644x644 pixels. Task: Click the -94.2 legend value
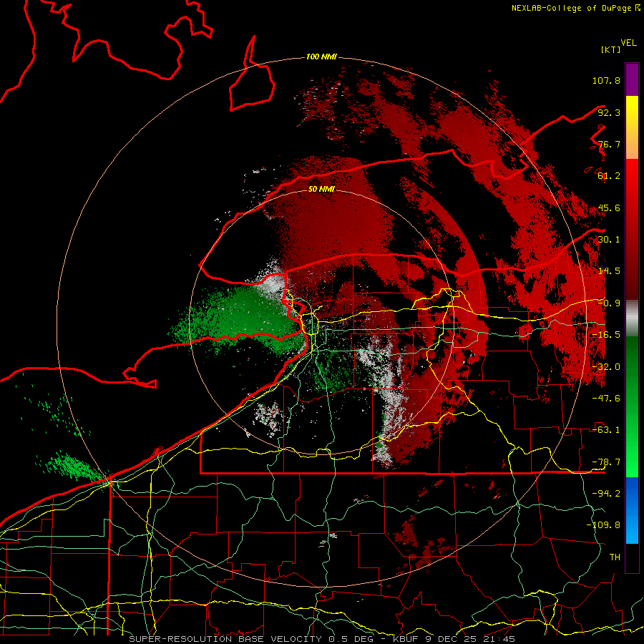click(x=606, y=494)
